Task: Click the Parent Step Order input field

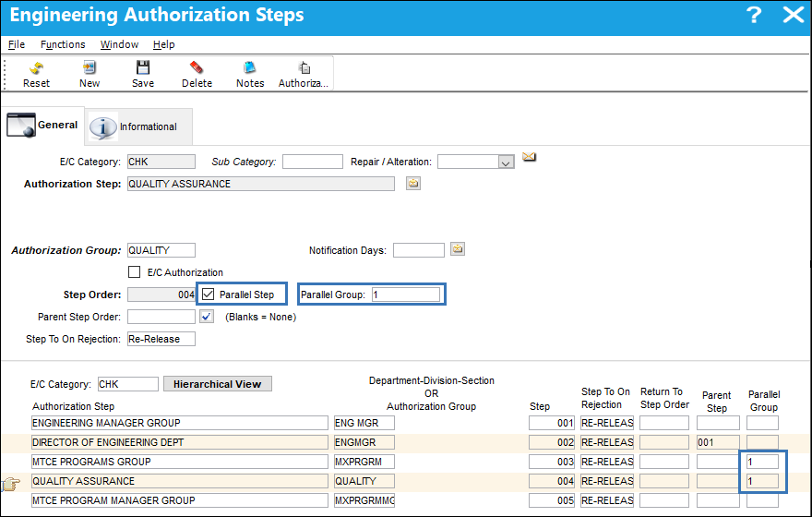Action: [x=161, y=317]
